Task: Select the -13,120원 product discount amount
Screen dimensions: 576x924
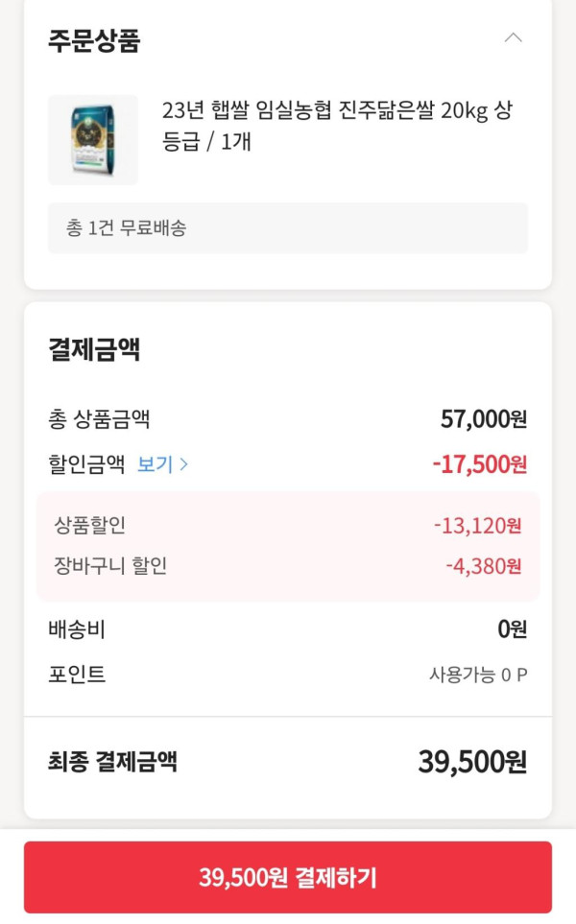Action: pos(477,526)
